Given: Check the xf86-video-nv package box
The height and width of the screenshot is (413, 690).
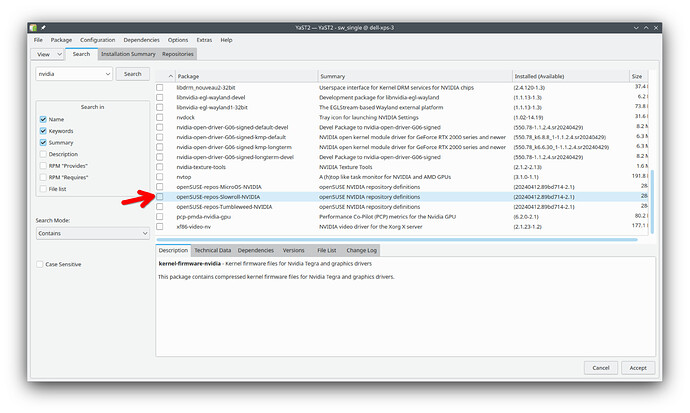Looking at the screenshot, I should pos(160,227).
